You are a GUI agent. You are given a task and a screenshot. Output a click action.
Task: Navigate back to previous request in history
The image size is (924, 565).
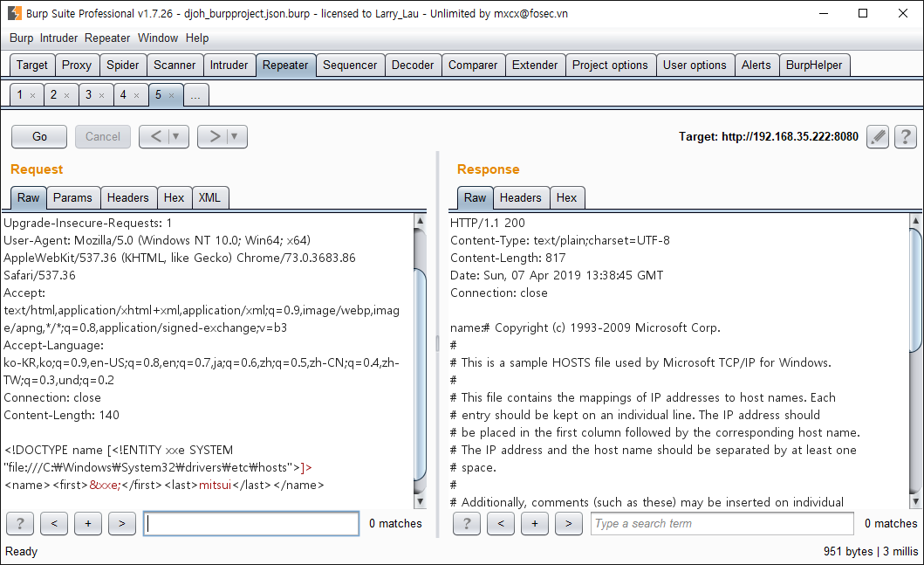pyautogui.click(x=156, y=137)
